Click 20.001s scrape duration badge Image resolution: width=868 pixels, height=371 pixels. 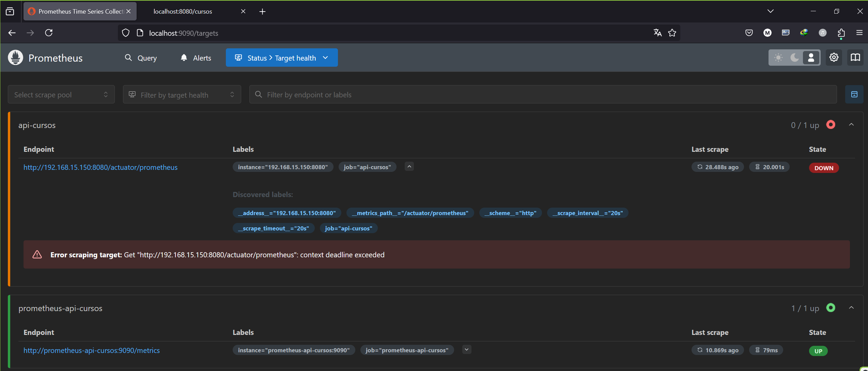click(x=769, y=167)
